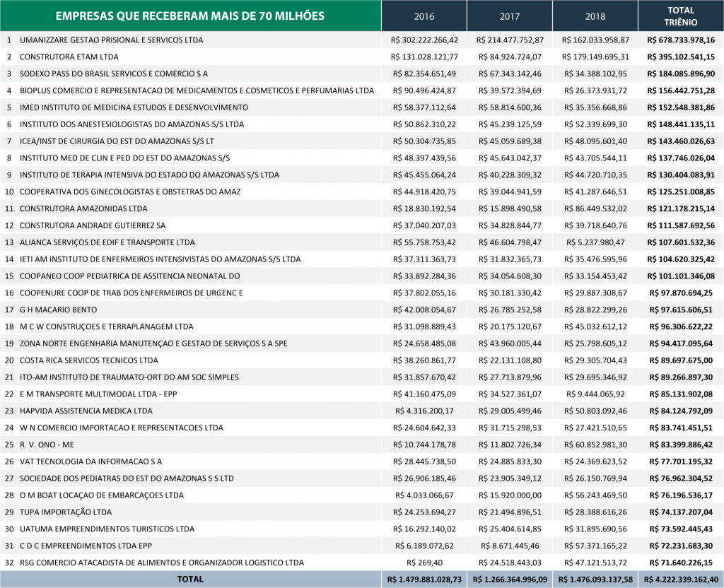Select VAT TECNOLOGIA DA INFORMACAO's 2018 value

coord(595,461)
